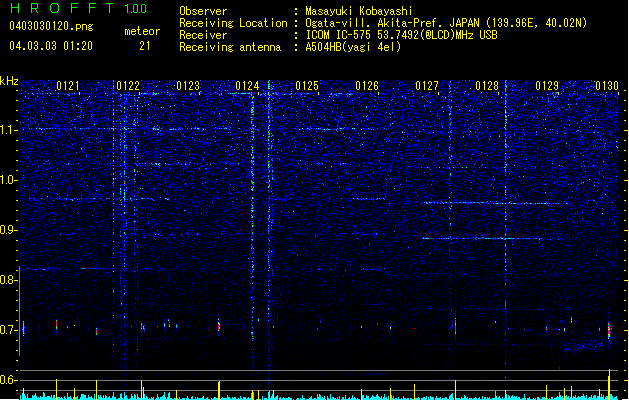Click the 0.7 kHz axis label
Image resolution: width=629 pixels, height=400 pixels.
pyautogui.click(x=8, y=330)
